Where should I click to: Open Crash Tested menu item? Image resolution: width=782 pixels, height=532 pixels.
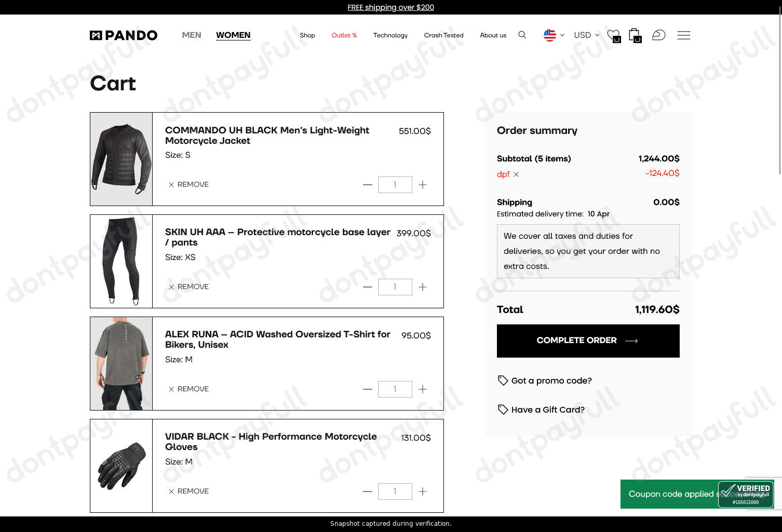(443, 35)
